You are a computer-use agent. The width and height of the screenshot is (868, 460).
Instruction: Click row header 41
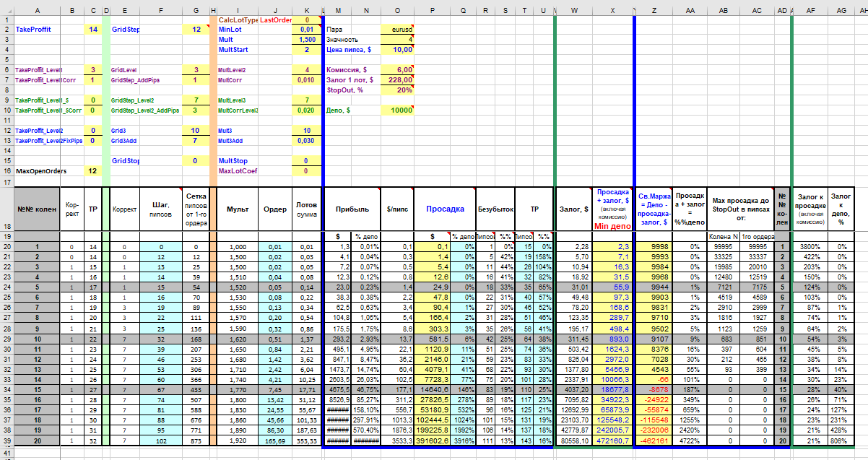coord(6,454)
